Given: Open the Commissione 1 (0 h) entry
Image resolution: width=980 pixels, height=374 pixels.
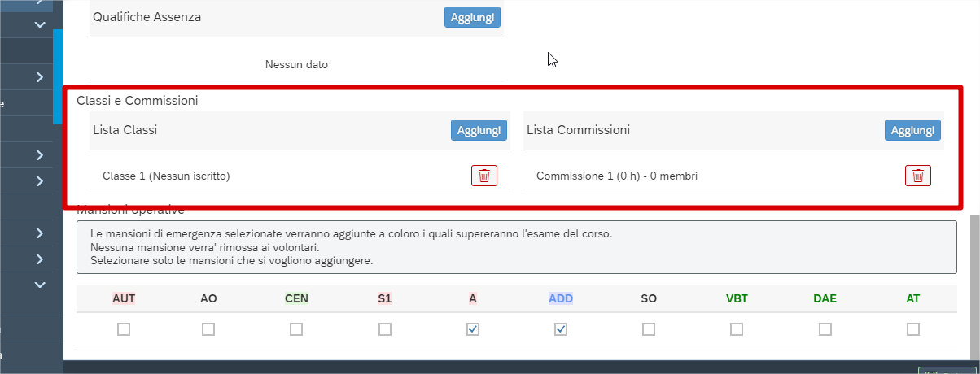Looking at the screenshot, I should tap(616, 176).
